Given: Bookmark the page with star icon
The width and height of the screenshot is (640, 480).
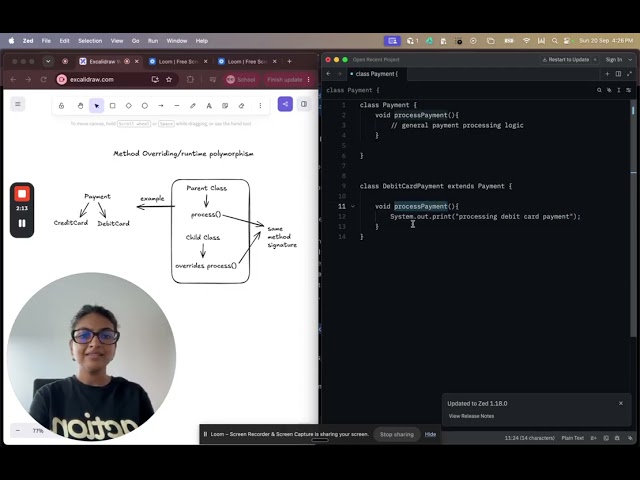Looking at the screenshot, I should [x=169, y=80].
